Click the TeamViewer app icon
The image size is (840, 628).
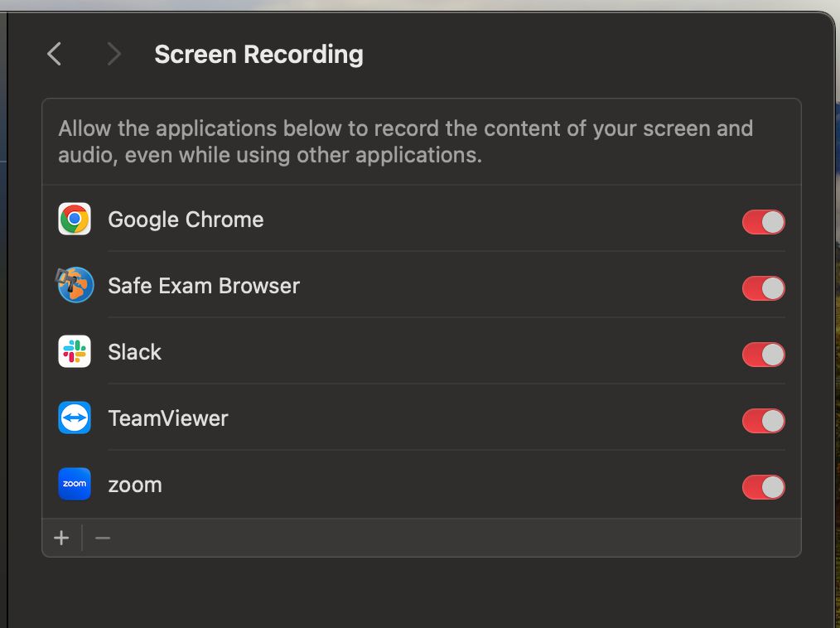point(75,418)
